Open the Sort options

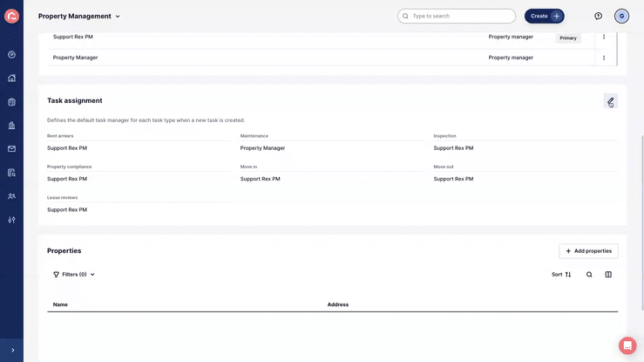click(561, 275)
